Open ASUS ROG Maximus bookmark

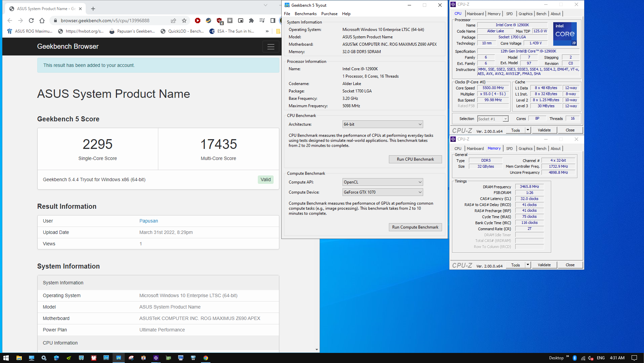(30, 31)
